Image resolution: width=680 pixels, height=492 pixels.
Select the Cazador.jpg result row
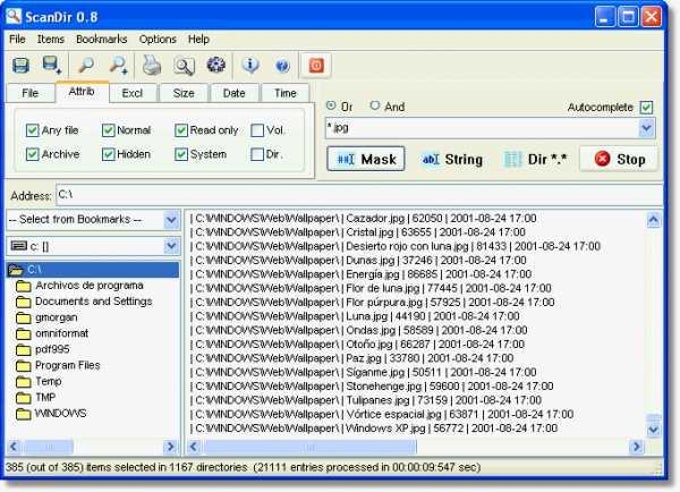pyautogui.click(x=363, y=218)
